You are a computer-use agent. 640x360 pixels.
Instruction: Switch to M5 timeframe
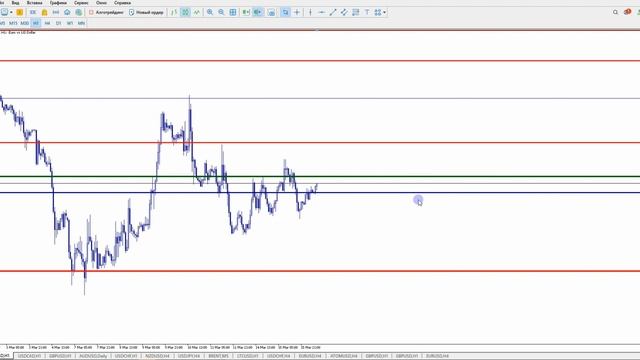pyautogui.click(x=2, y=23)
